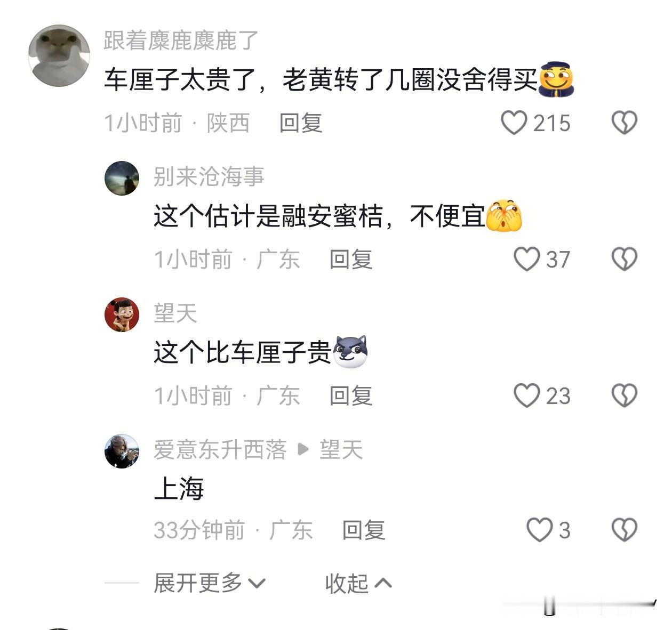672x630 pixels.
Task: Dislike the 车厘子太贵了 comment via broken heart
Action: pyautogui.click(x=624, y=123)
